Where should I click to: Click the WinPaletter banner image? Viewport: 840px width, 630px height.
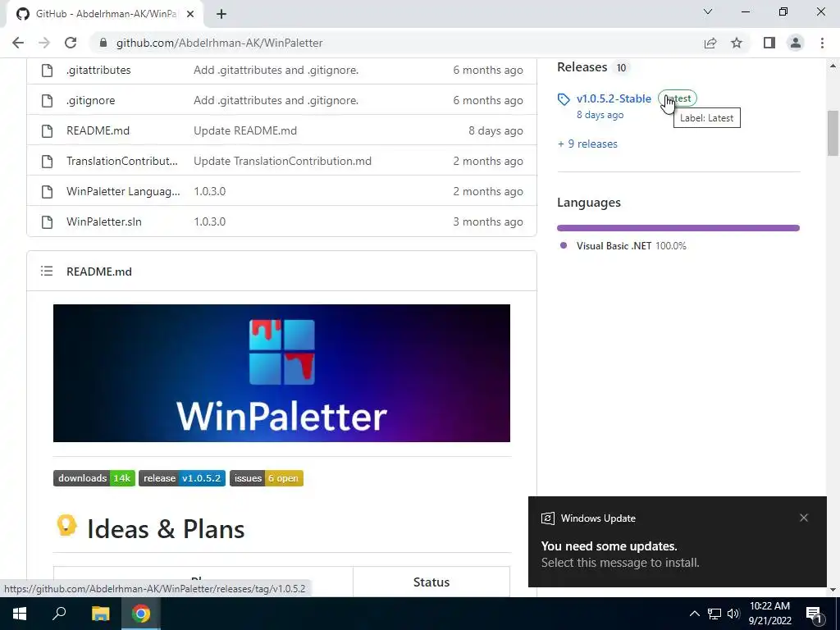282,373
